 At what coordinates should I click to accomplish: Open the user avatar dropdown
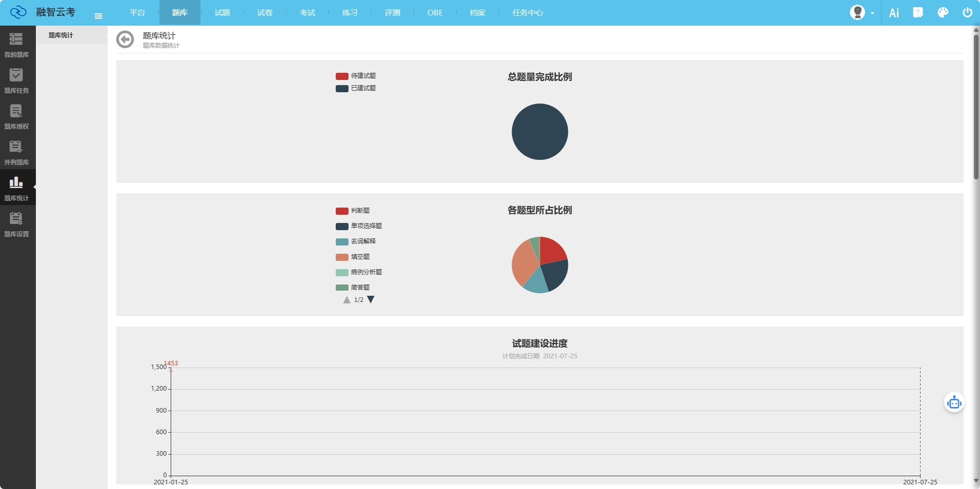coord(862,13)
